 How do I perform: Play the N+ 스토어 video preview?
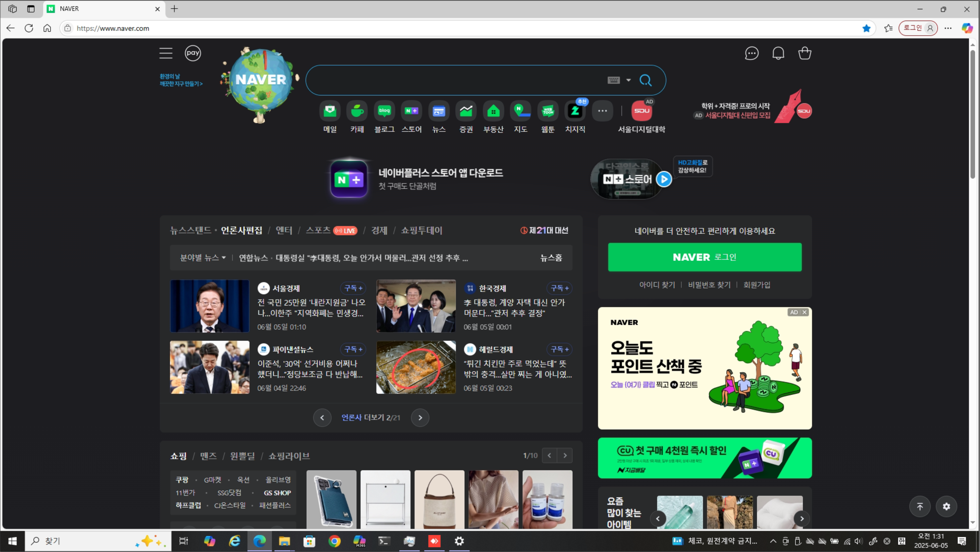tap(664, 179)
